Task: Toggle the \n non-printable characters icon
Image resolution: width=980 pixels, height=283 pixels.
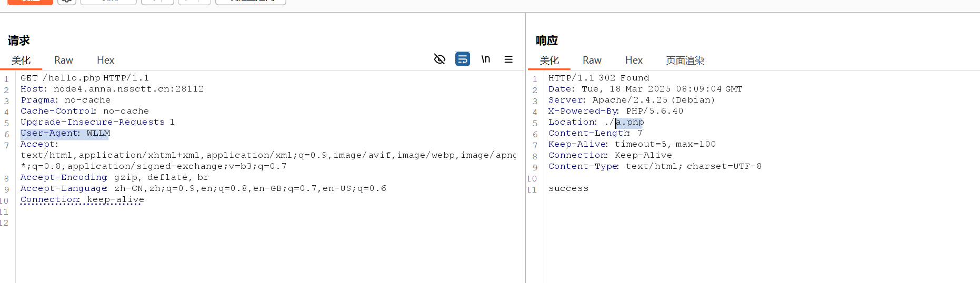Action: pyautogui.click(x=485, y=59)
